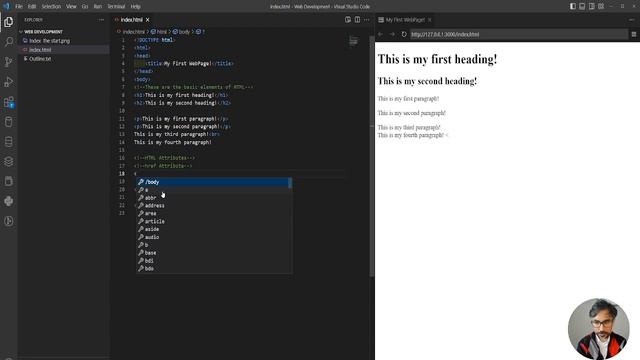The width and height of the screenshot is (640, 360).
Task: Open Index the start.png in Explorer
Action: click(x=49, y=41)
